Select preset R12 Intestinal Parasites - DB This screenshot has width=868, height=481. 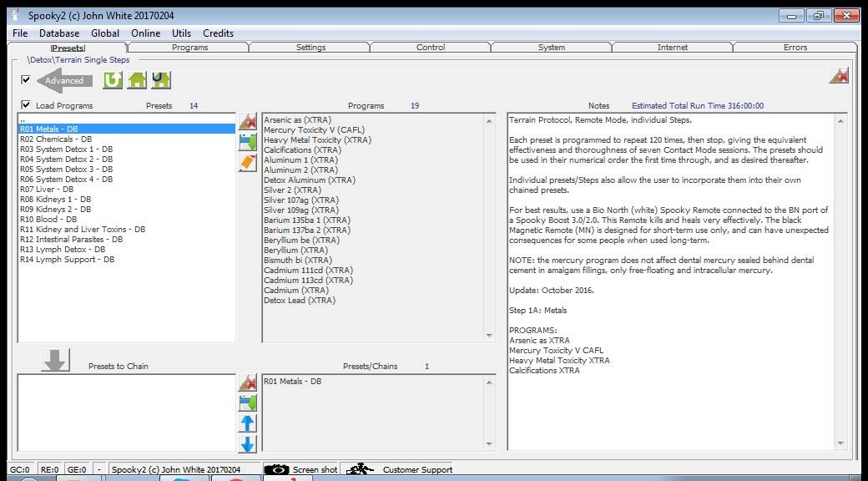127,239
